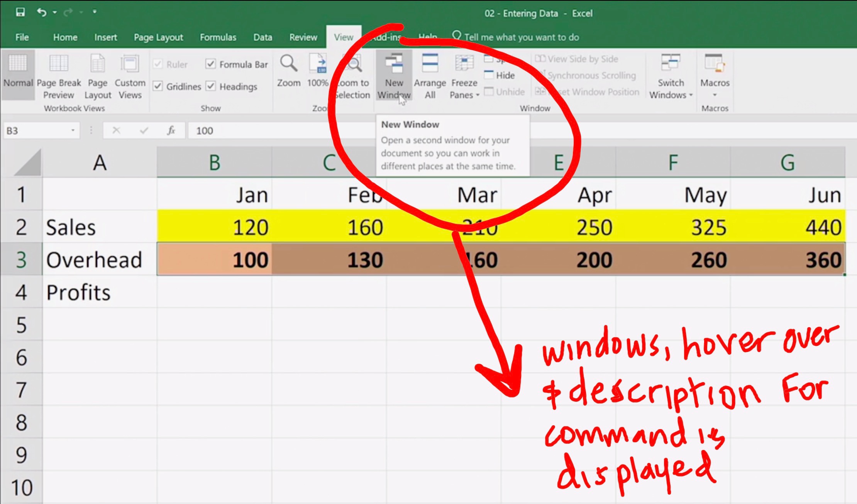
Task: Click the greyed Ruler checkbox
Action: click(x=158, y=64)
